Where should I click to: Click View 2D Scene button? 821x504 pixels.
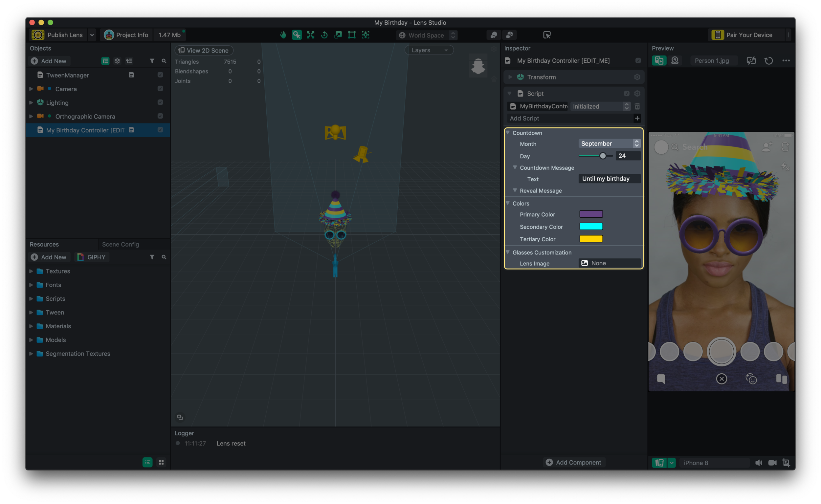tap(204, 50)
